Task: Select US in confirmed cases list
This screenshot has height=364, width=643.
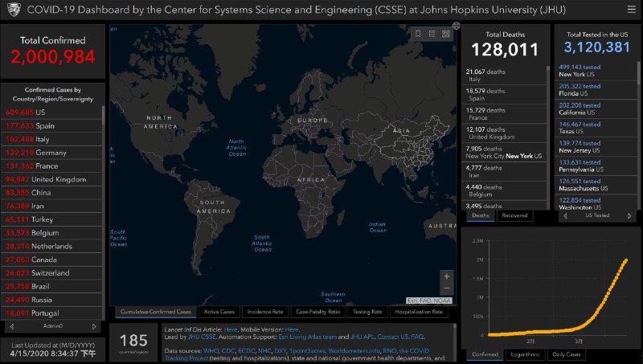Action: tap(51, 112)
